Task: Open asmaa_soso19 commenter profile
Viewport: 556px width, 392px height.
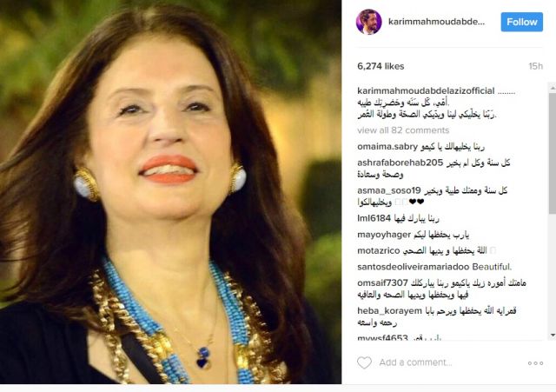Action: pos(389,191)
